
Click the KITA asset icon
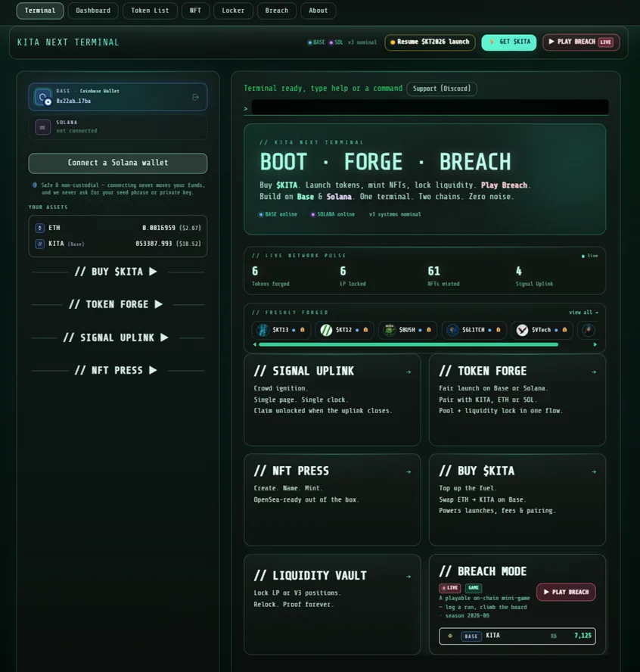[40, 244]
